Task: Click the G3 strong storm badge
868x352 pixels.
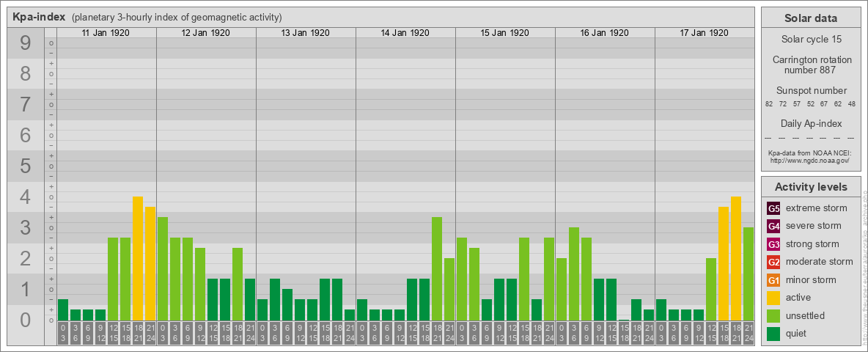Action: click(773, 244)
